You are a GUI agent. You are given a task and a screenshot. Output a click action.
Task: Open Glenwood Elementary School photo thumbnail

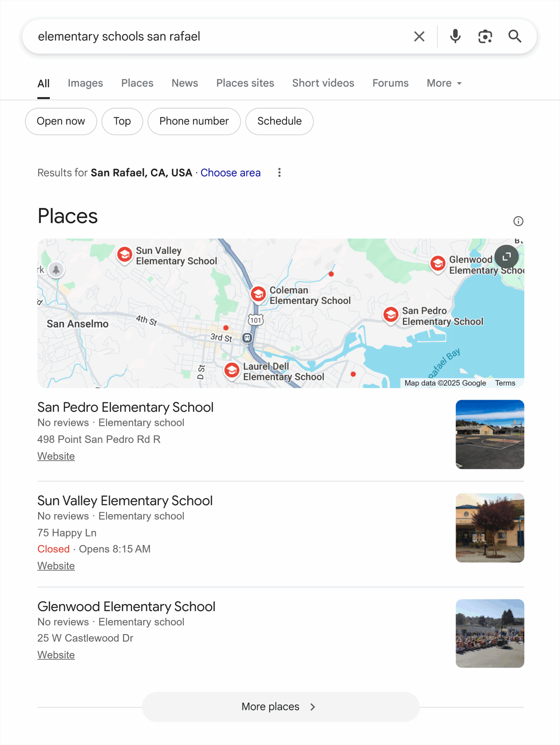pyautogui.click(x=490, y=633)
